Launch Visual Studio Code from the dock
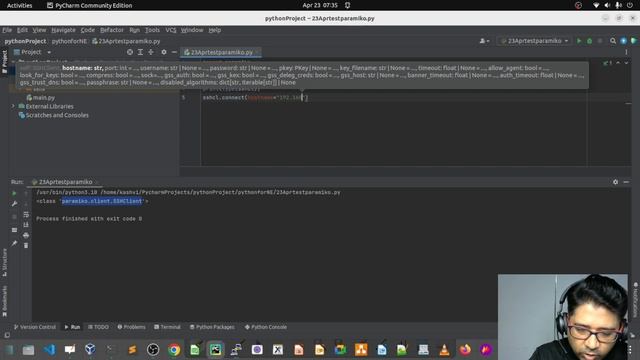Viewport: 640px width, 360px height. coord(49,349)
